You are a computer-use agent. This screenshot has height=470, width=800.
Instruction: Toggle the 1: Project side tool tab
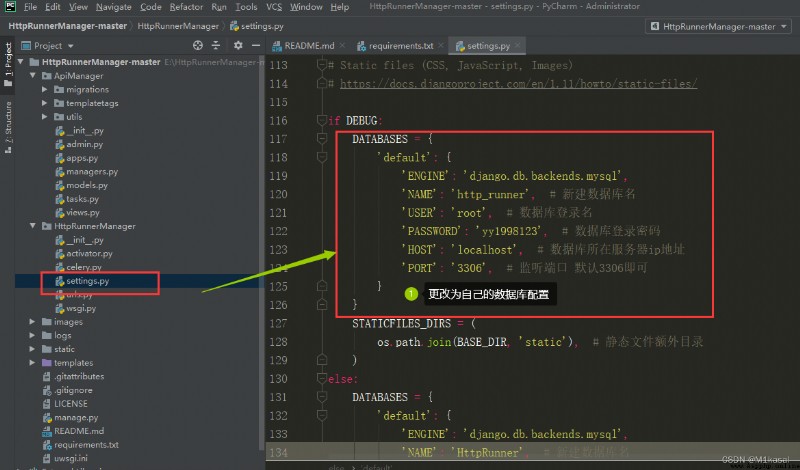[8, 65]
